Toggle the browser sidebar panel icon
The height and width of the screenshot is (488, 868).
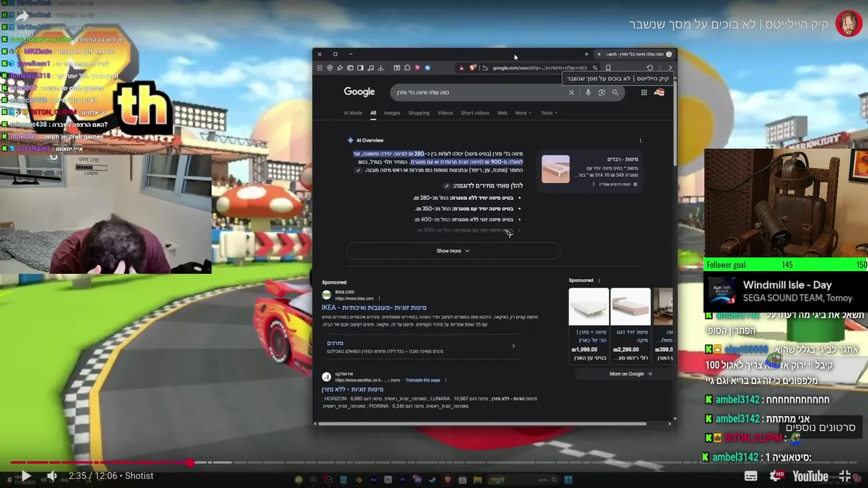360,68
